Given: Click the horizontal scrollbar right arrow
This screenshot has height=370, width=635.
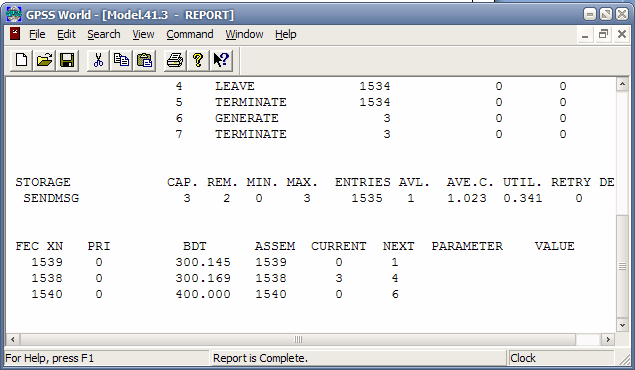Looking at the screenshot, I should click(608, 339).
